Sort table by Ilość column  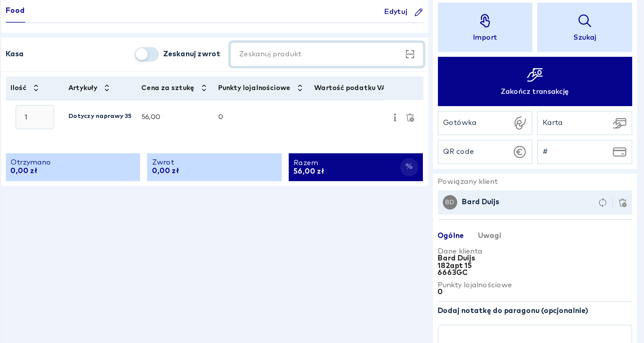point(36,88)
